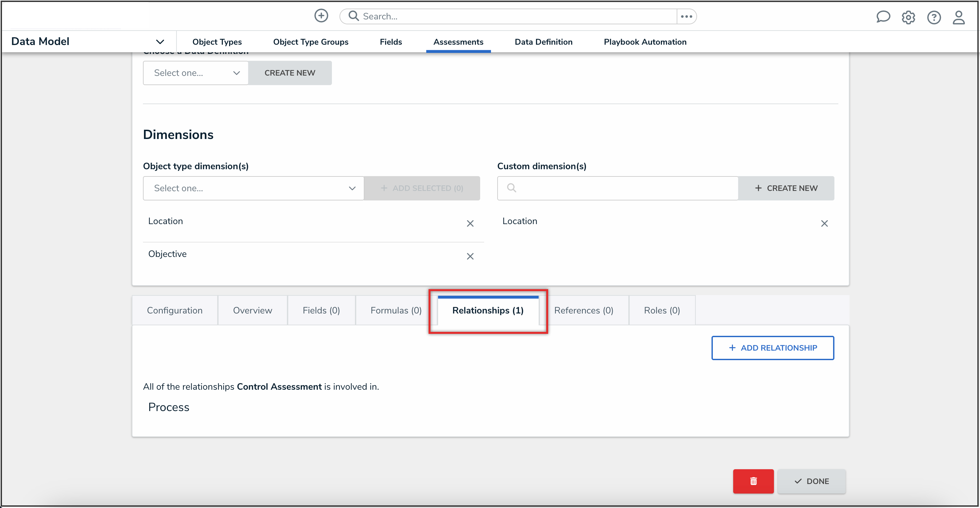This screenshot has height=508, width=980.
Task: Click the red trash delete button
Action: [x=753, y=481]
